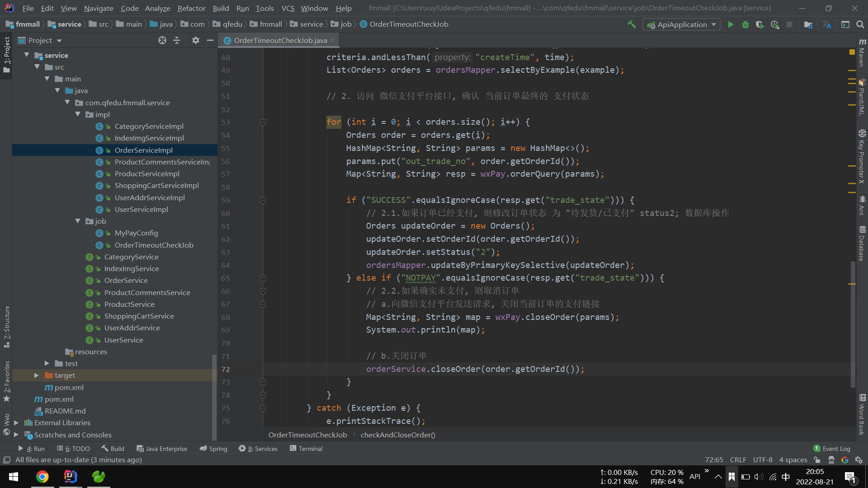Toggle tool window quick access button
868x488 pixels.
coord(6,460)
